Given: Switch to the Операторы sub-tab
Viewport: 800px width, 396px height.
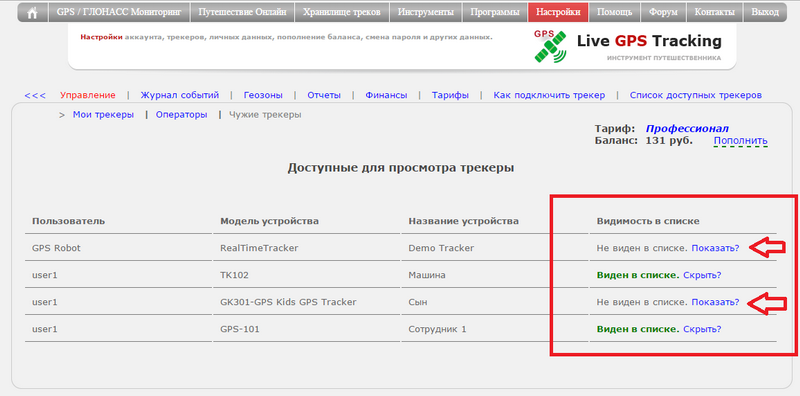Looking at the screenshot, I should tap(182, 115).
